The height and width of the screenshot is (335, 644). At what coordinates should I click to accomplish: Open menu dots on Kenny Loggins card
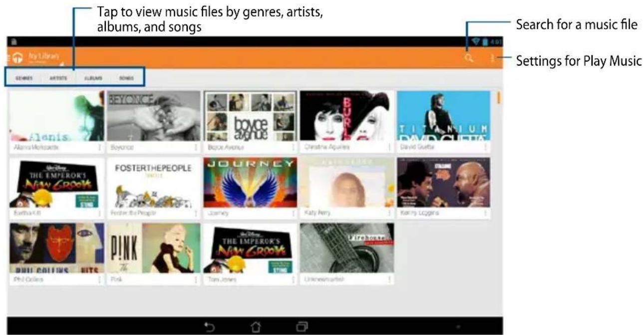point(485,213)
